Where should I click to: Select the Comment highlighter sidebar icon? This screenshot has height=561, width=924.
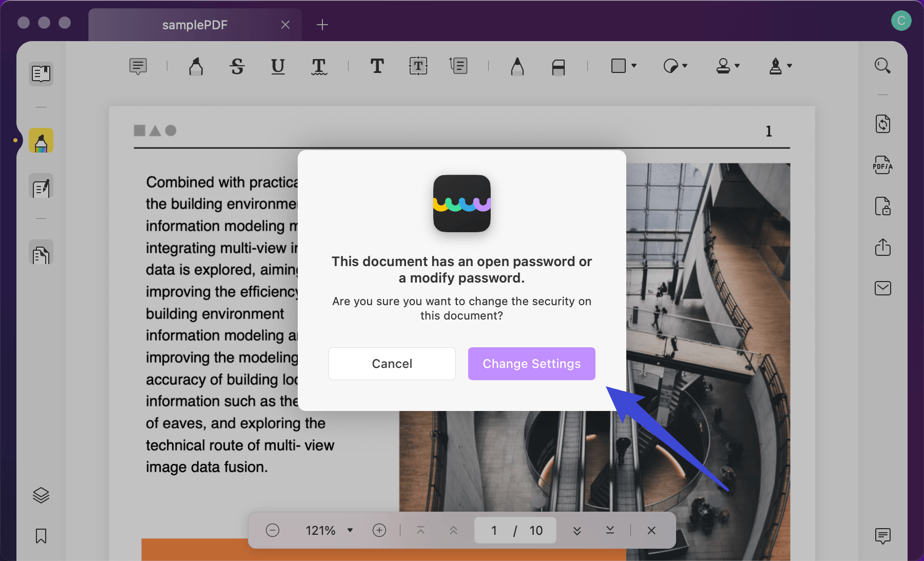click(x=41, y=141)
